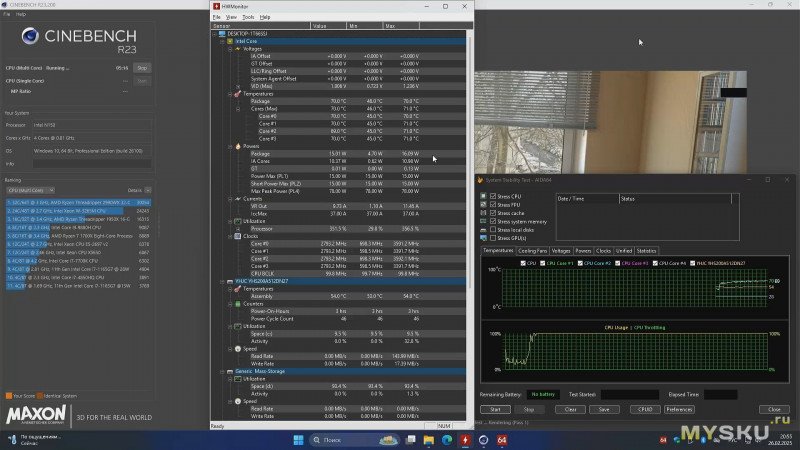This screenshot has height=450, width=800.
Task: Collapse the Generic Mass-Storage node
Action: (x=222, y=371)
